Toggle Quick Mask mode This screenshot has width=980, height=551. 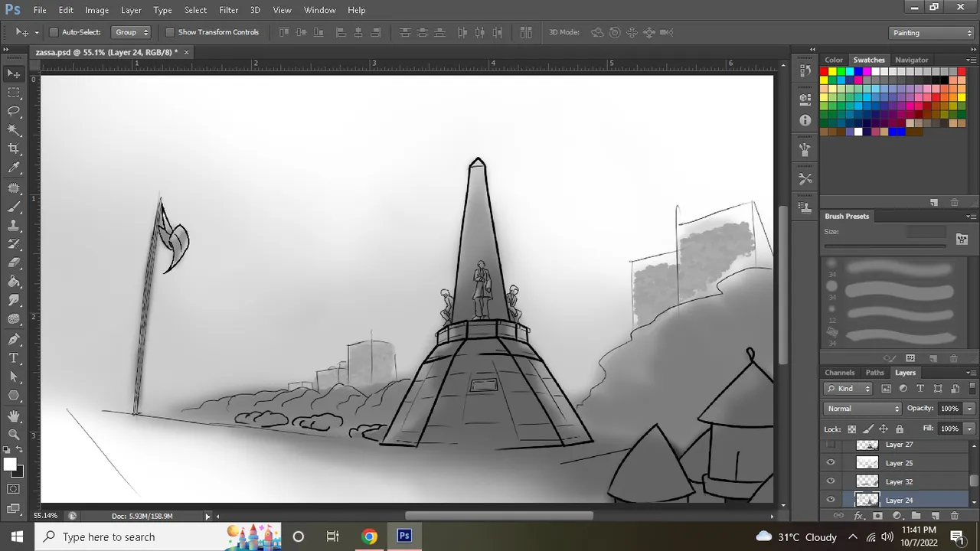click(x=14, y=489)
